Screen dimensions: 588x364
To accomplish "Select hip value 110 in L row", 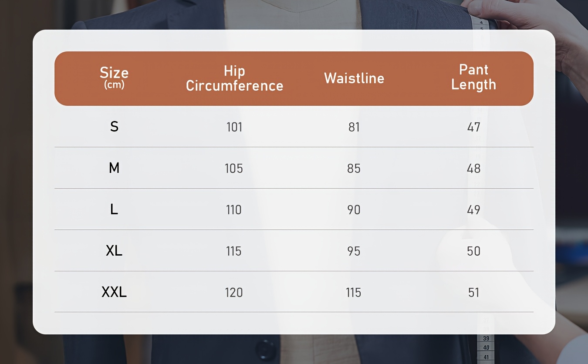I will pyautogui.click(x=234, y=210).
